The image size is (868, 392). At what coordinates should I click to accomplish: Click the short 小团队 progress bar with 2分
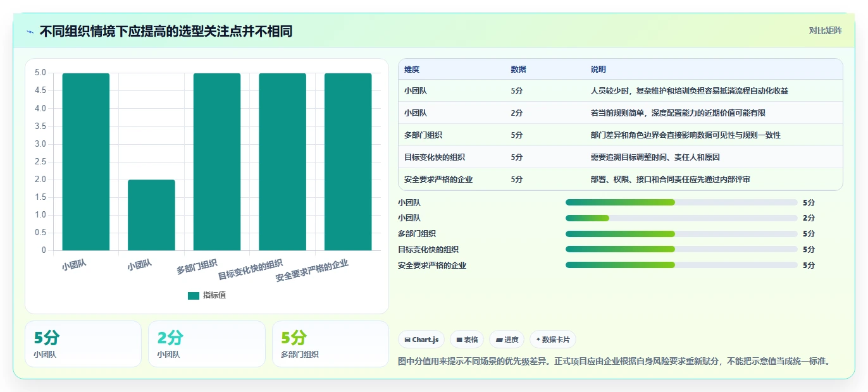(681, 218)
